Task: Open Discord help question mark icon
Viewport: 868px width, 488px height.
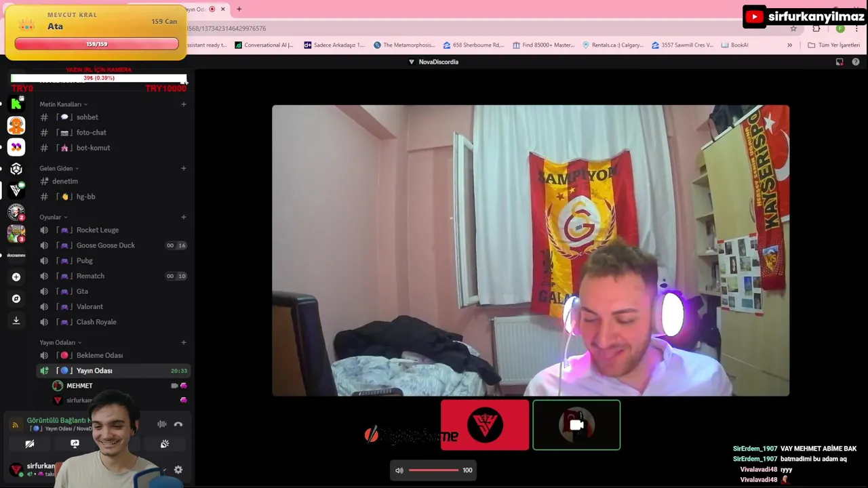Action: pos(856,62)
